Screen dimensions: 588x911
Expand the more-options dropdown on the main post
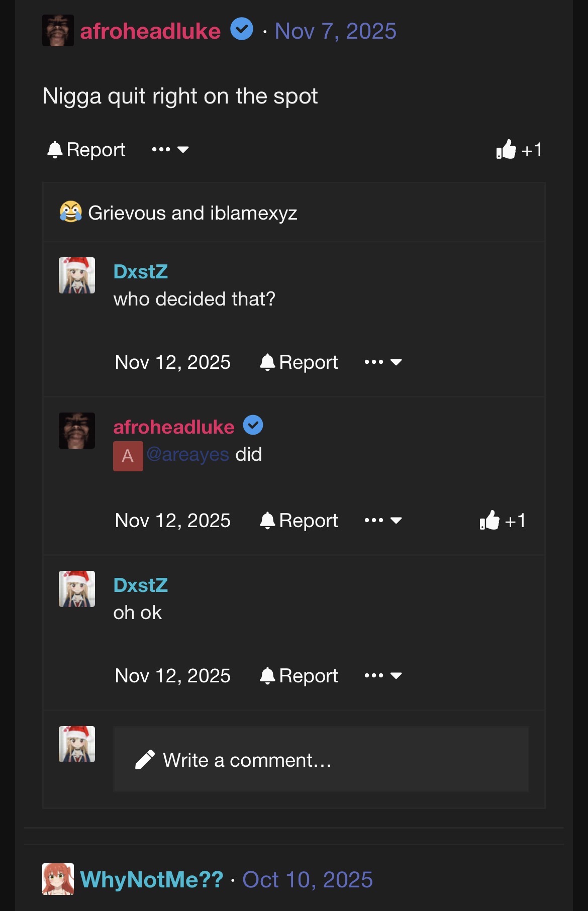pyautogui.click(x=170, y=149)
